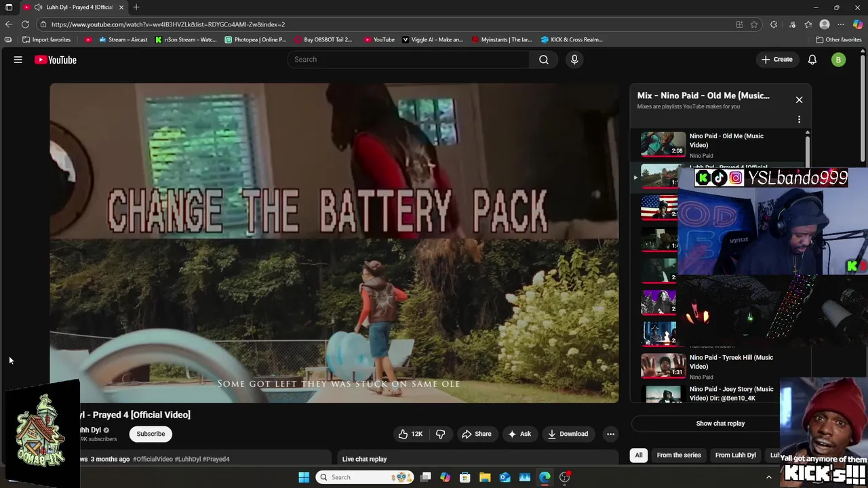Go to YouTube home via logo
This screenshot has height=488, width=868.
pos(56,60)
